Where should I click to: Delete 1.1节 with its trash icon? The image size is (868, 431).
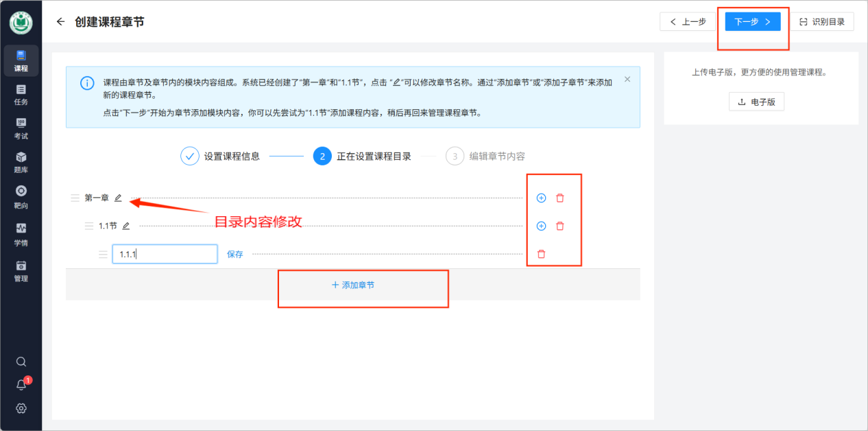click(x=560, y=226)
